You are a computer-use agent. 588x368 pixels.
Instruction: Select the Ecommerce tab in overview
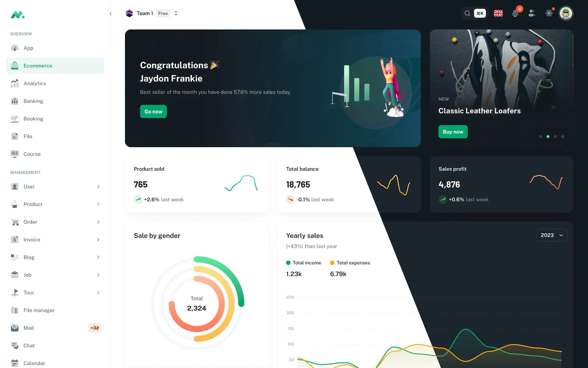[55, 66]
